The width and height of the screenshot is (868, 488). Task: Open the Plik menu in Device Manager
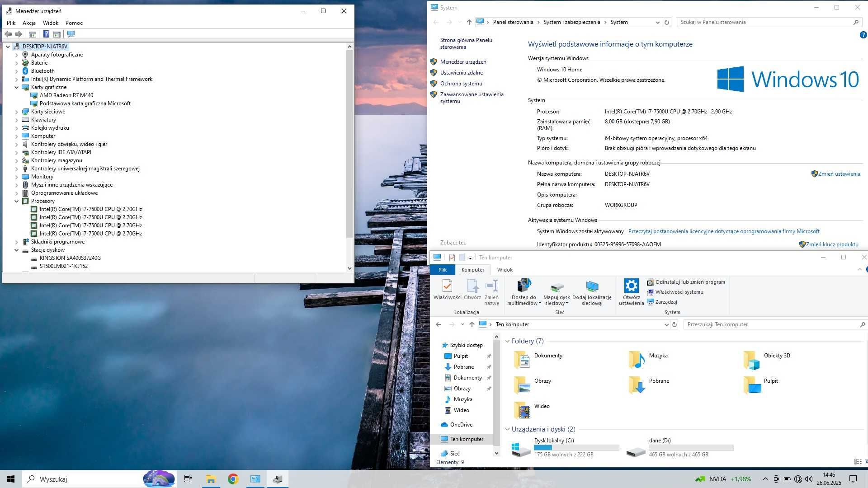click(11, 23)
